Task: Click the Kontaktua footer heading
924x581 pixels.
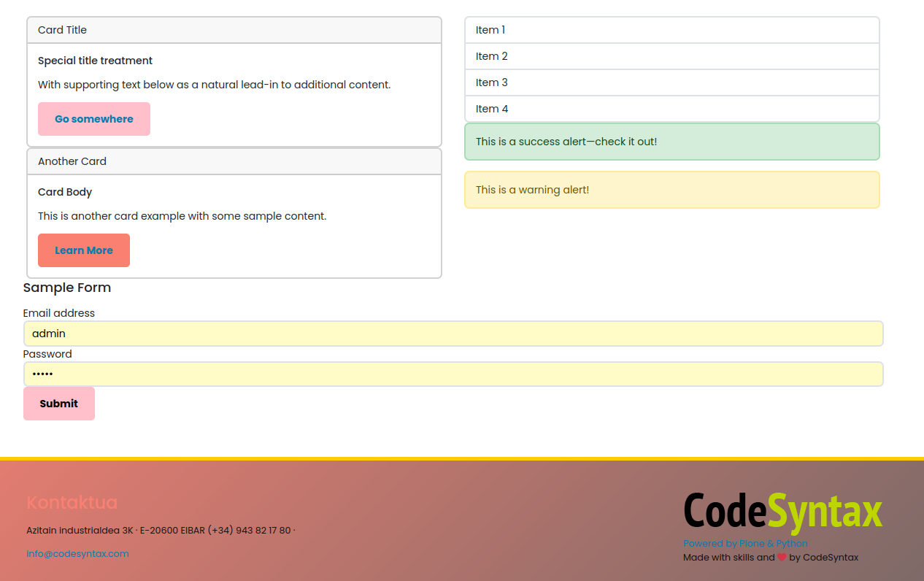Action: click(x=72, y=502)
